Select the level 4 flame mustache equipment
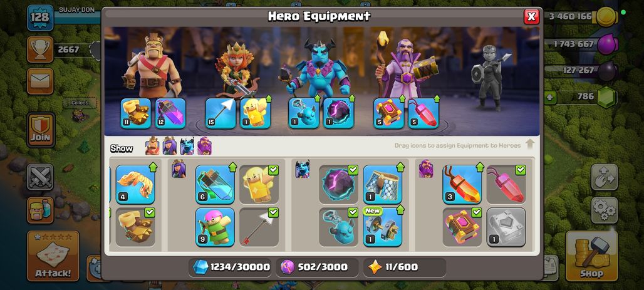Screen dimensions: 644x290 tap(135, 184)
